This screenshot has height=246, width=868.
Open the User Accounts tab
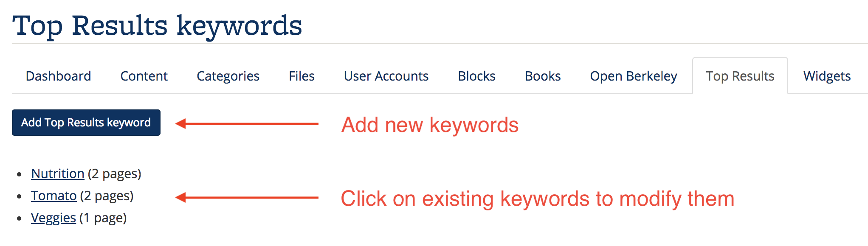coord(386,76)
